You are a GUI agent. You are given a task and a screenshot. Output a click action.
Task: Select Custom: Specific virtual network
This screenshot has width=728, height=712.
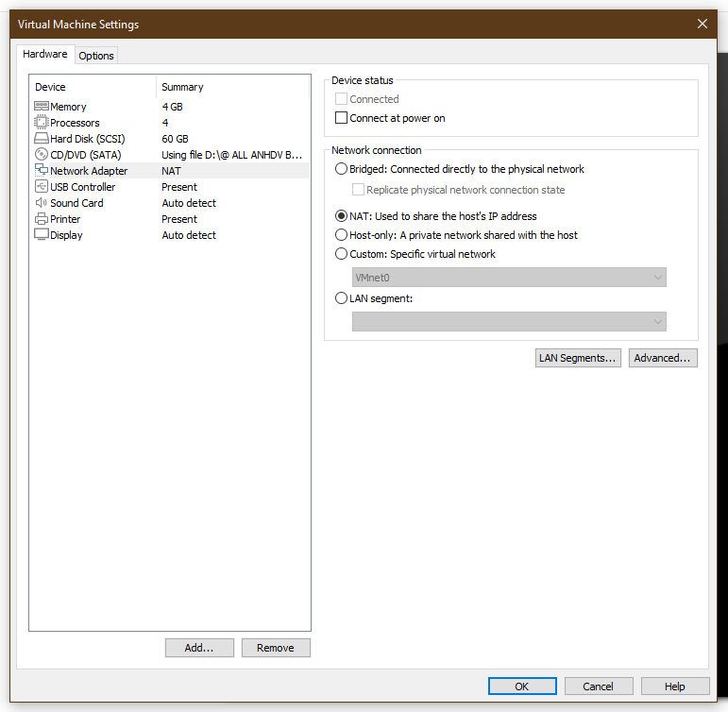tap(341, 254)
